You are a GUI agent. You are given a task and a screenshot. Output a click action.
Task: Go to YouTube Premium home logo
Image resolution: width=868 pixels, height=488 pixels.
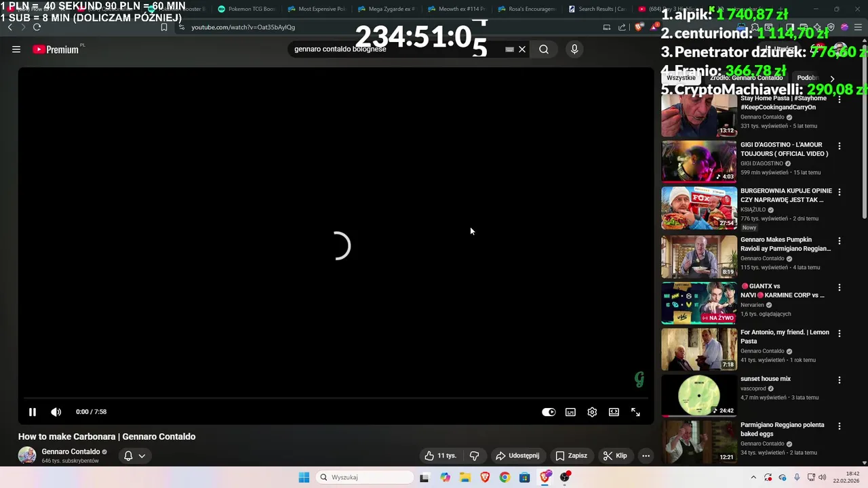click(56, 49)
